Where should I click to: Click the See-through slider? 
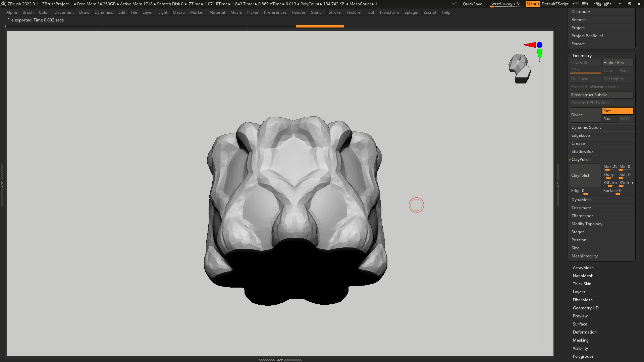pos(505,4)
